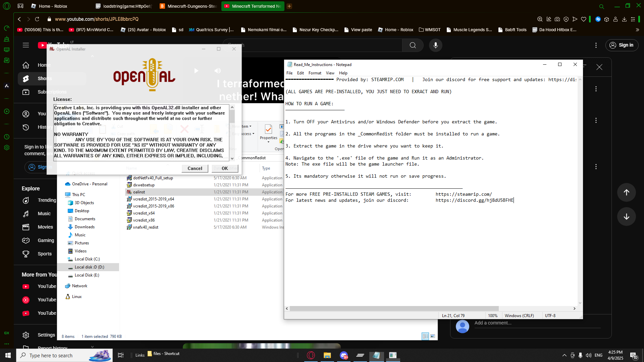Switch to Opera browser from taskbar
The image size is (644, 362).
coord(311,355)
